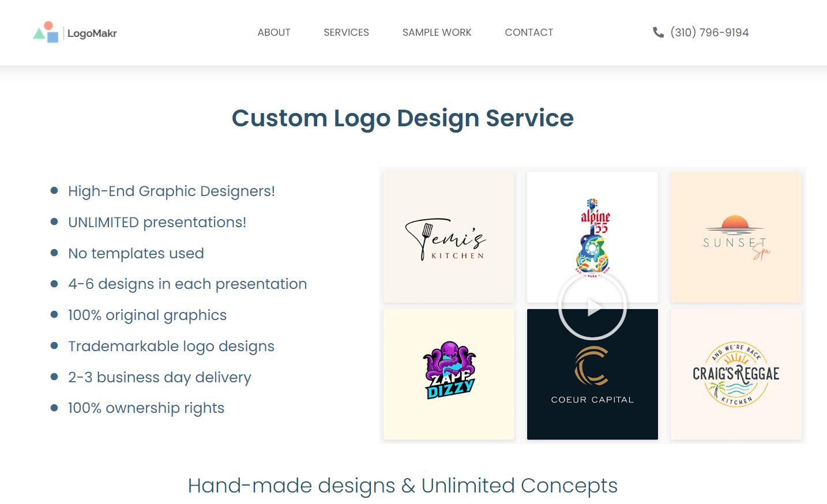Go to the SERVICES page

[x=346, y=32]
